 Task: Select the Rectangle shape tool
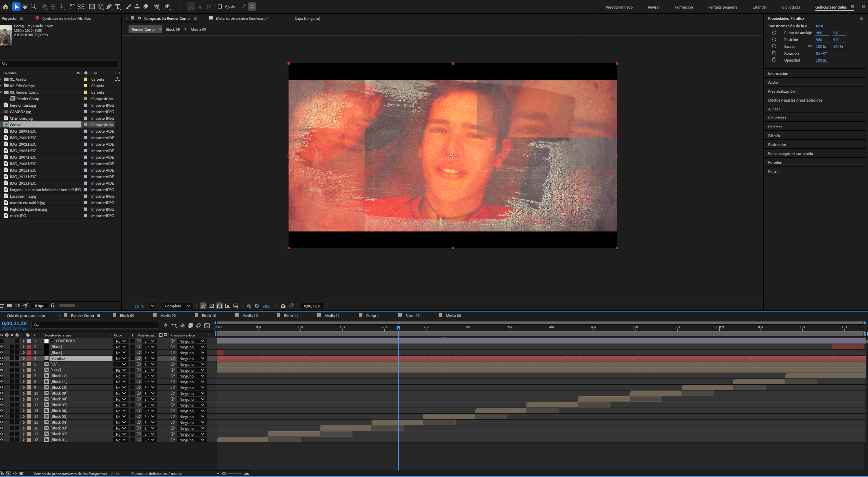point(92,6)
